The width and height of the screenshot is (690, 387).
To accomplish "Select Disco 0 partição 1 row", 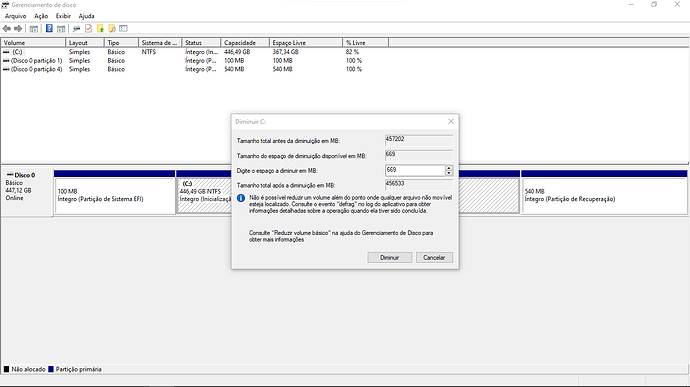I will coord(195,61).
